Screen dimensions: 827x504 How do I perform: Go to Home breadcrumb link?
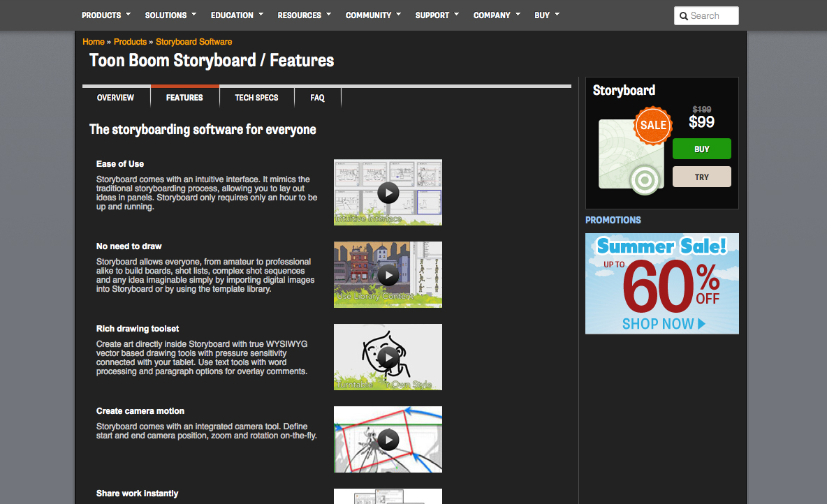pyautogui.click(x=94, y=42)
